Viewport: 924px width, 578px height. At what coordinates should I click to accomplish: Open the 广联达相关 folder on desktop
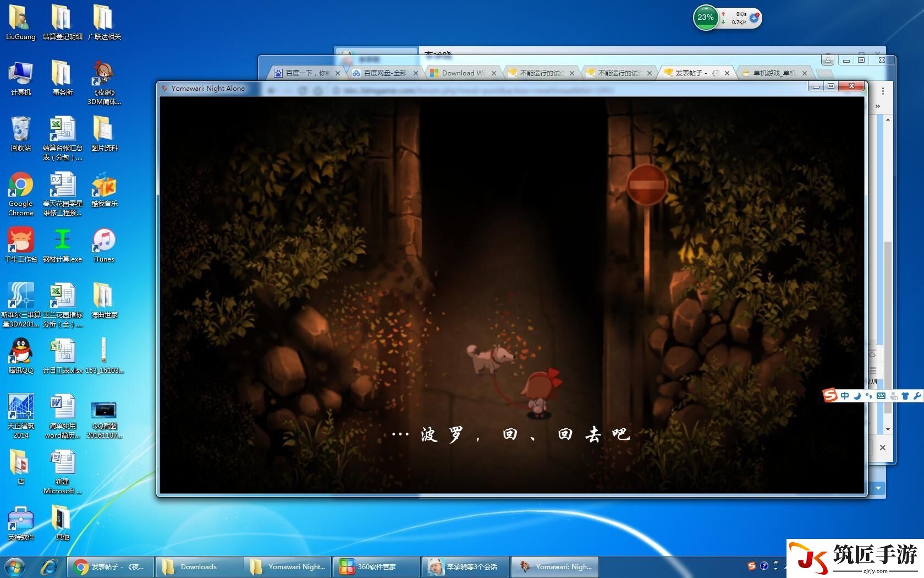[x=104, y=22]
